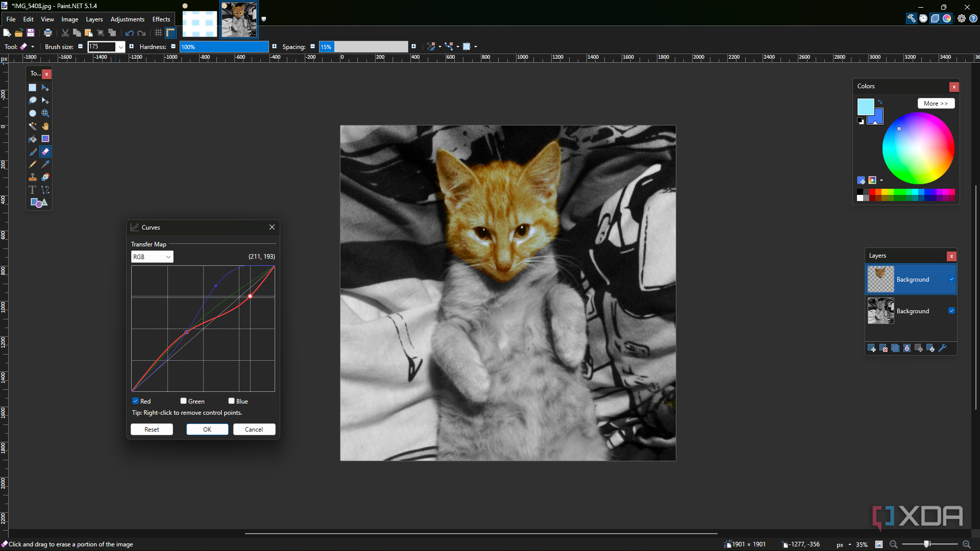Screen dimensions: 980x551
Task: Increase brush size with plus button
Action: tap(132, 46)
